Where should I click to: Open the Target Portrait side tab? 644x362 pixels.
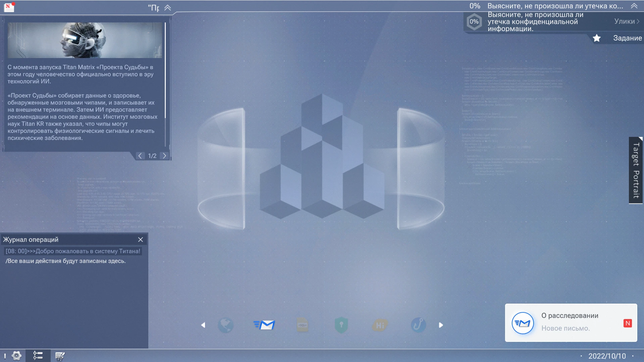pos(636,170)
